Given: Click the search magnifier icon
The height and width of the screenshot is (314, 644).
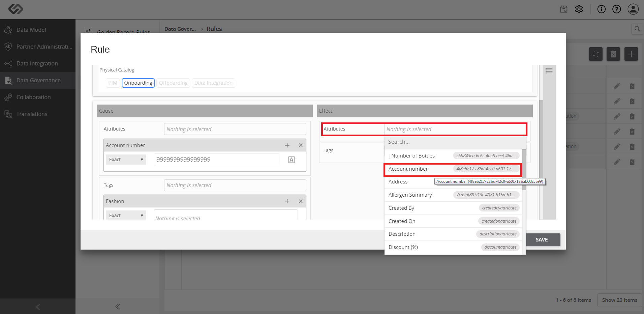Looking at the screenshot, I should (637, 29).
